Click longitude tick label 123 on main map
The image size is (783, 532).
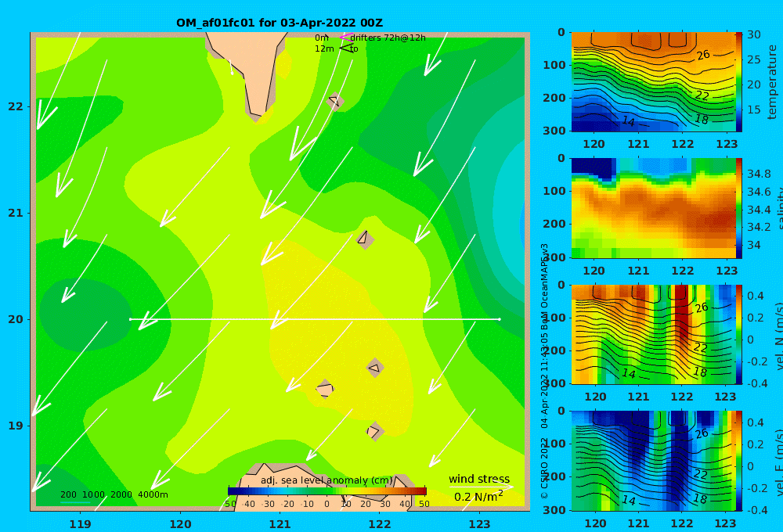click(x=479, y=524)
